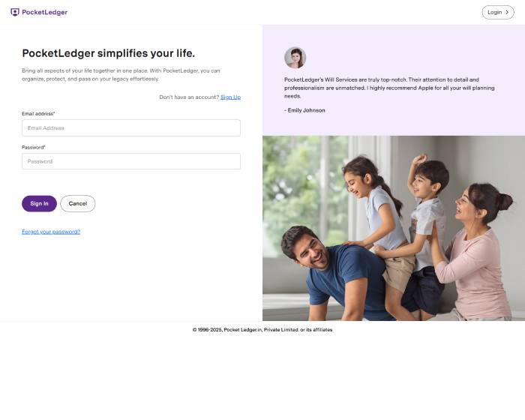Click the headline PocketLedger simplifies your life

(109, 53)
